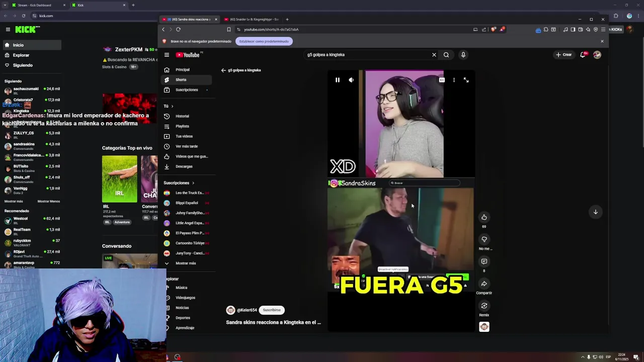
Task: Go back via 'g5 golpea a kingteka' arrow
Action: click(x=223, y=70)
